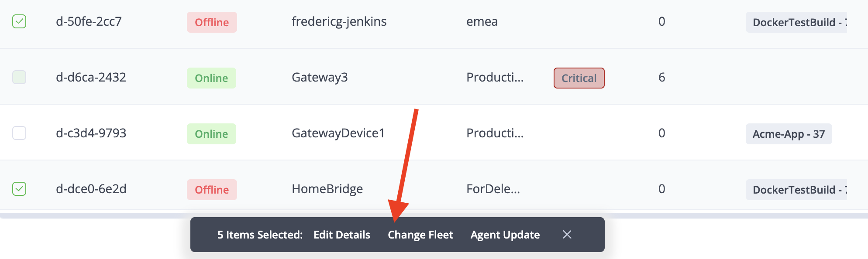Open Edit Details for selected items
Viewport: 868px width, 259px height.
[341, 235]
